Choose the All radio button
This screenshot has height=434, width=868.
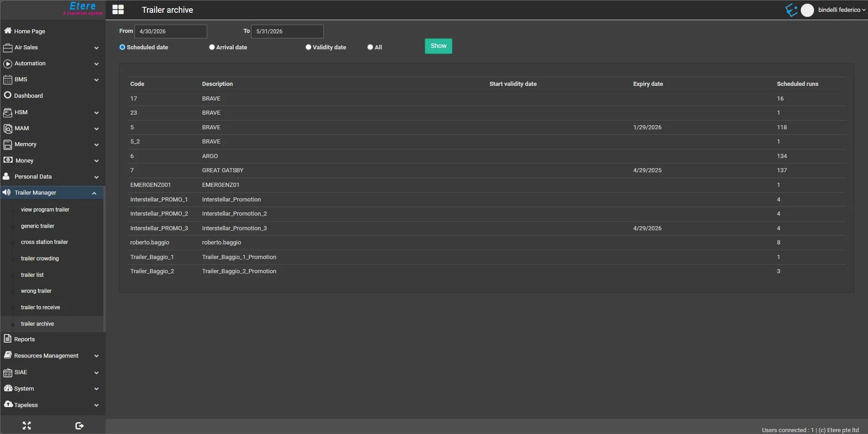tap(370, 47)
